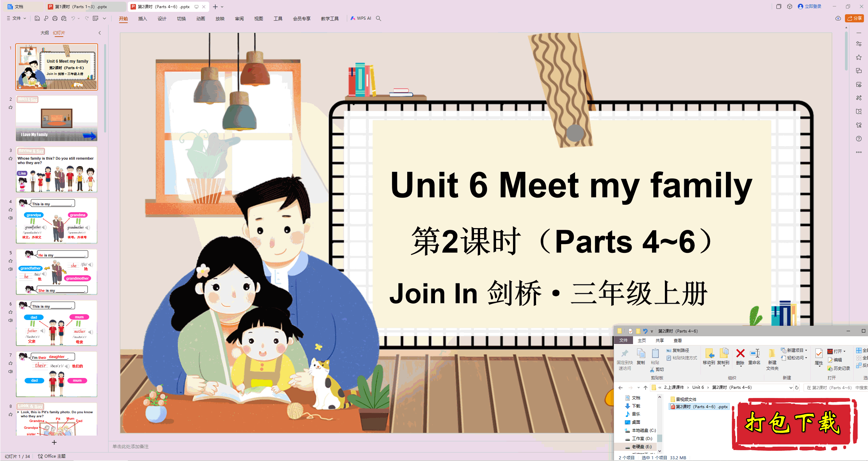Click 复制路径 in Explorer ribbon
The image size is (868, 461).
677,350
